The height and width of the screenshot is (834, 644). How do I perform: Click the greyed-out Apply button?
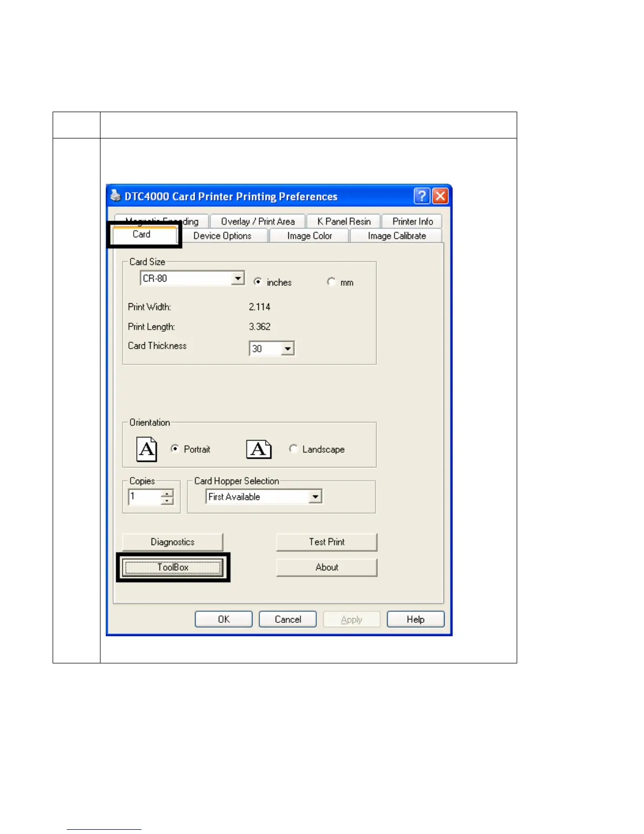pyautogui.click(x=351, y=619)
